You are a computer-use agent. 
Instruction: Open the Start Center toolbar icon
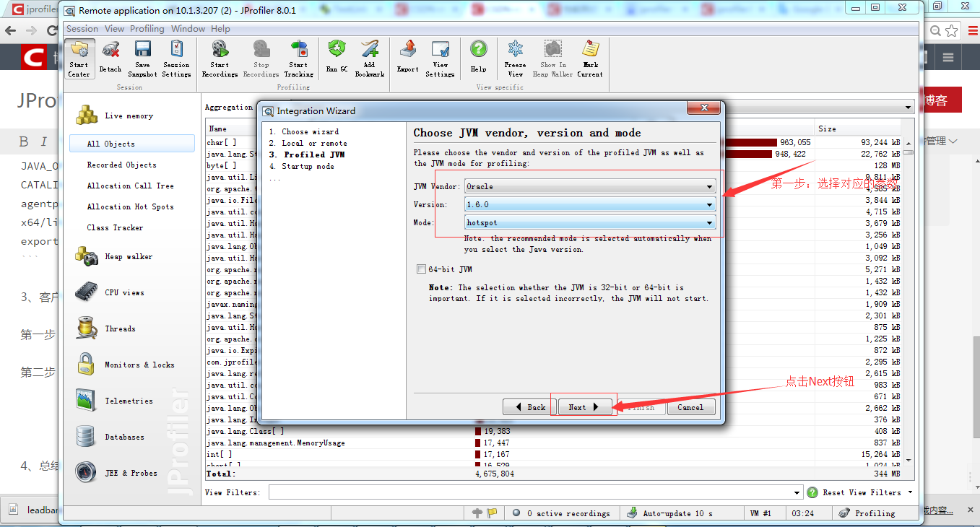[79, 58]
